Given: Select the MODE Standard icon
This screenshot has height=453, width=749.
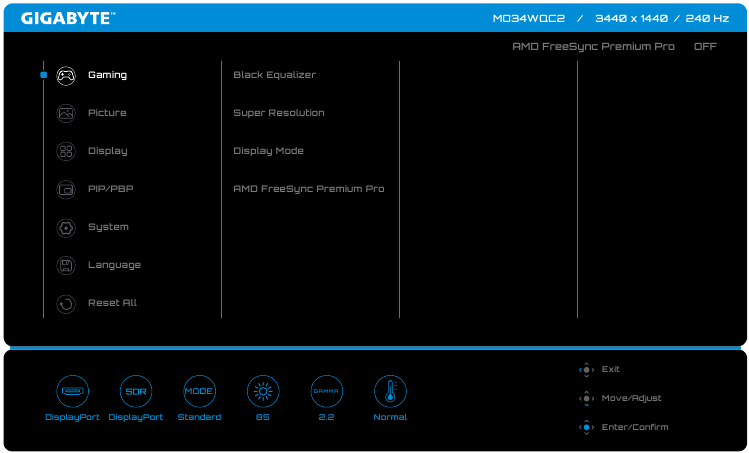Looking at the screenshot, I should pyautogui.click(x=199, y=391).
